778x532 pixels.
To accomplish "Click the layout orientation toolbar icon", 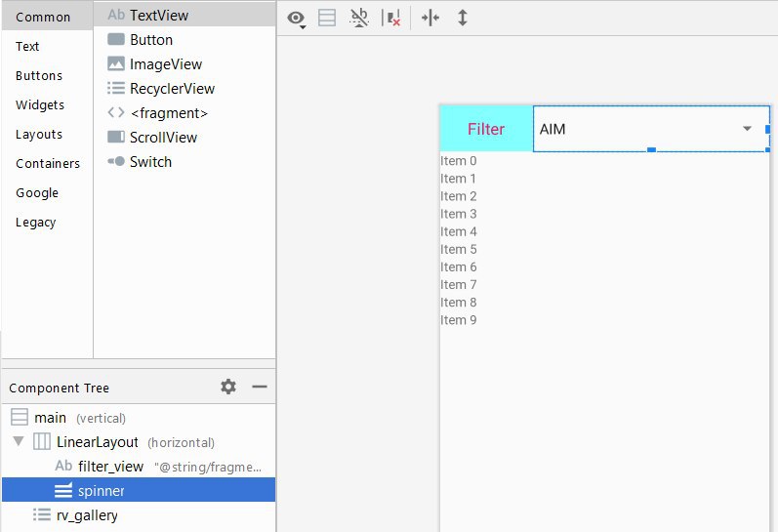I will (327, 18).
